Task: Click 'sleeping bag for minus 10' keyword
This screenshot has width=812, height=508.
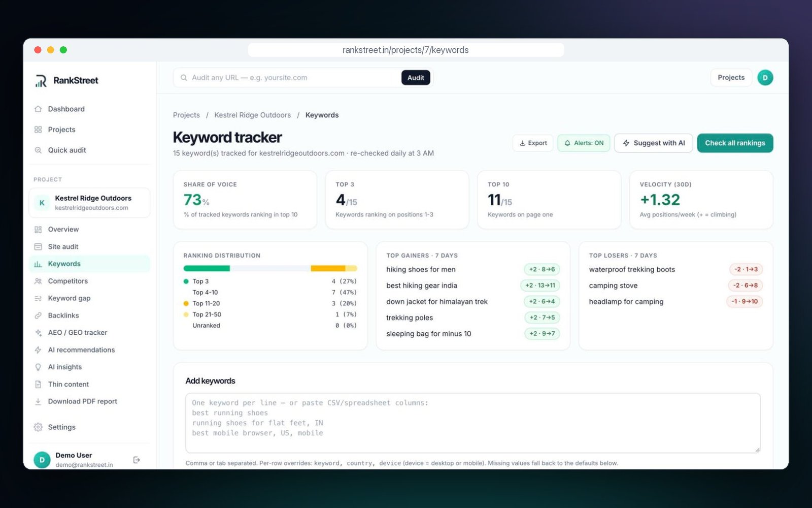Action: (429, 334)
